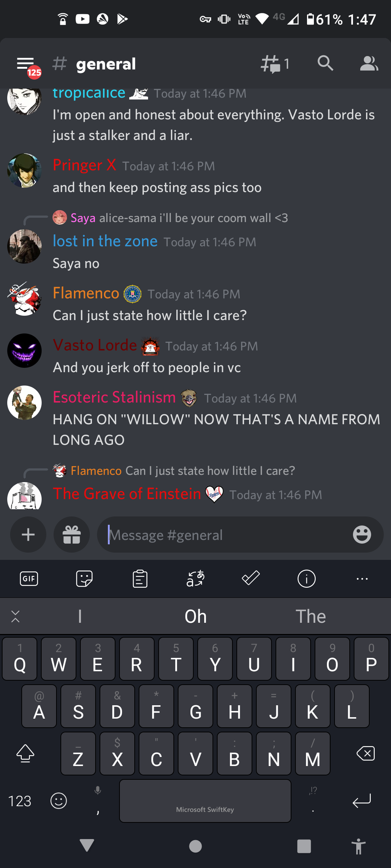Open the GIF keyboard panel
391x868 pixels.
tap(29, 579)
